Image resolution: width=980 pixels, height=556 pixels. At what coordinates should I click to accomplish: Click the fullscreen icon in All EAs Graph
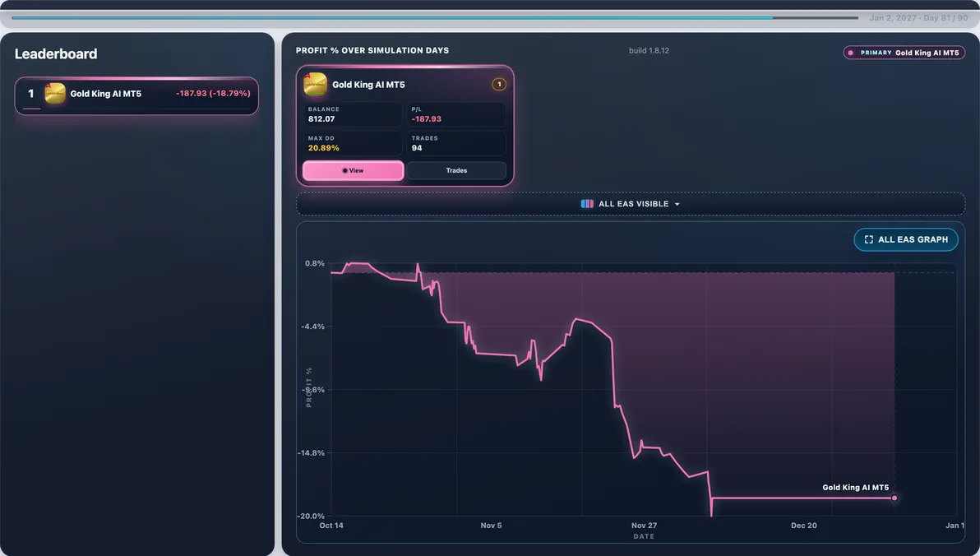[869, 239]
